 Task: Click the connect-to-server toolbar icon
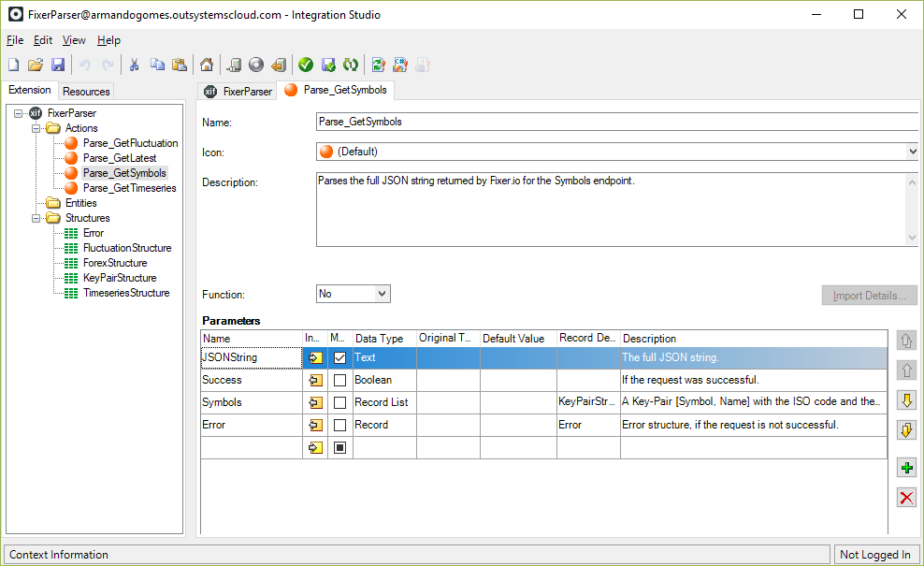pos(234,65)
